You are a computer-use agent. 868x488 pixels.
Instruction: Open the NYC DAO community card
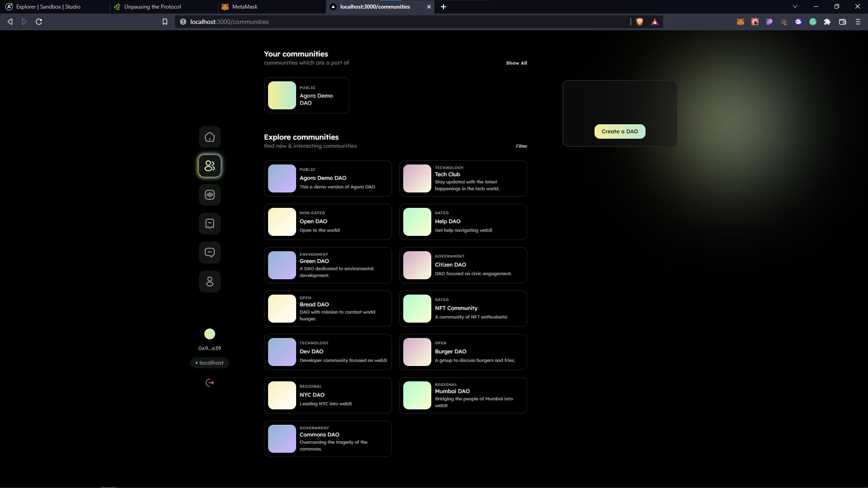pyautogui.click(x=328, y=395)
